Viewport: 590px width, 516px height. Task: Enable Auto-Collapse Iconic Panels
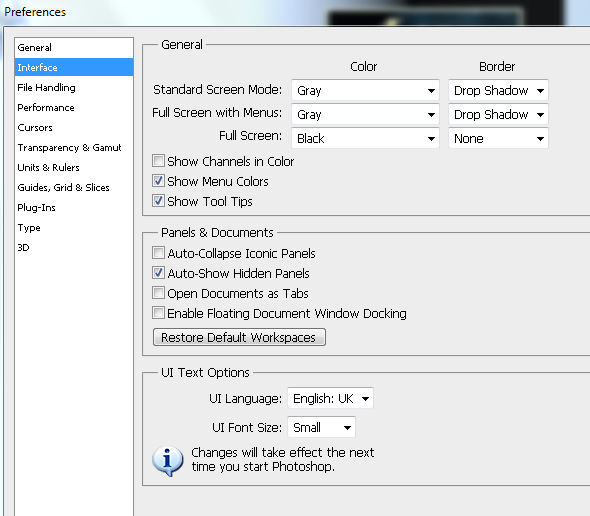(x=158, y=253)
